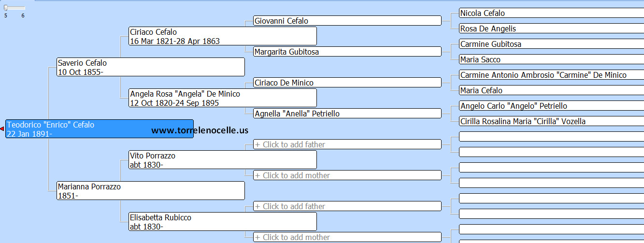Add a mother for Vito Porrazzo
Viewport: 644px width, 243px height.
pos(347,175)
